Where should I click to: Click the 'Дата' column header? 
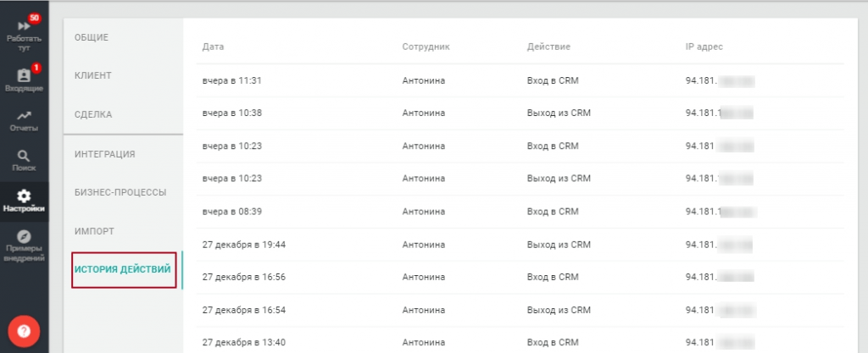click(x=213, y=47)
